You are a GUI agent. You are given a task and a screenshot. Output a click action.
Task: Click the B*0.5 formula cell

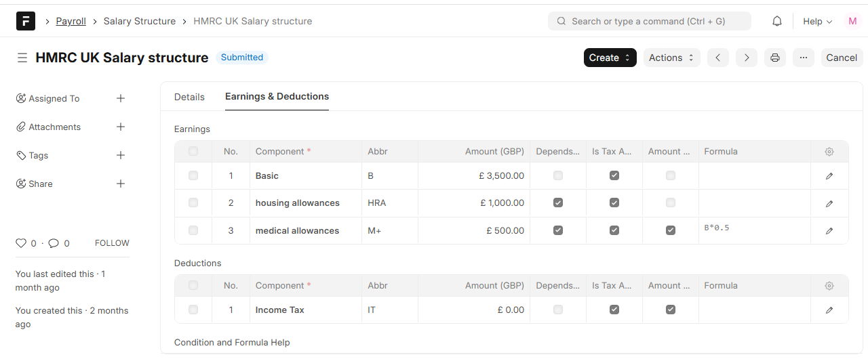click(755, 231)
